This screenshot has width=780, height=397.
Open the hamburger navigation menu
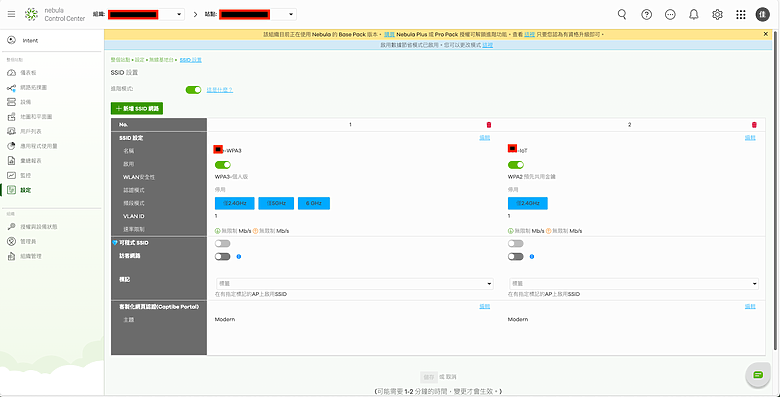[11, 14]
